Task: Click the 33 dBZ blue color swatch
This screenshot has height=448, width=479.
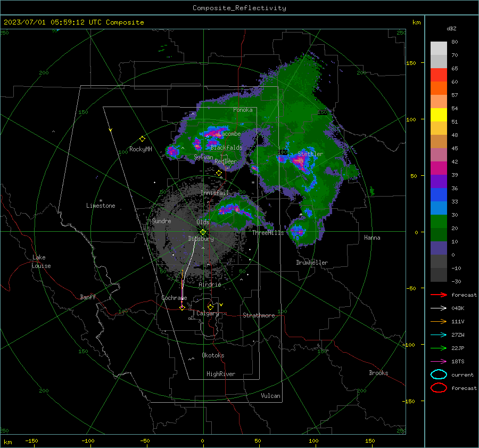Action: [439, 195]
